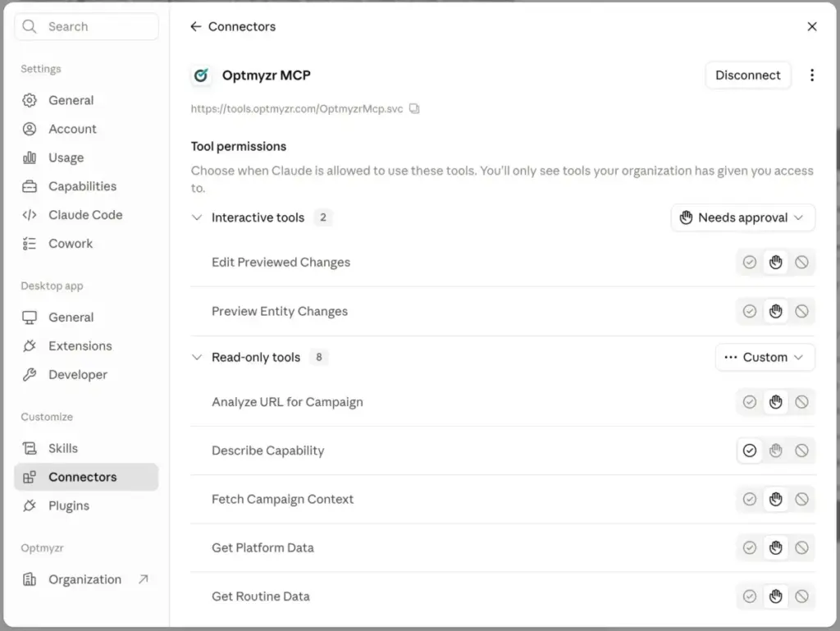
Task: Open the Custom permission dropdown
Action: pyautogui.click(x=765, y=357)
